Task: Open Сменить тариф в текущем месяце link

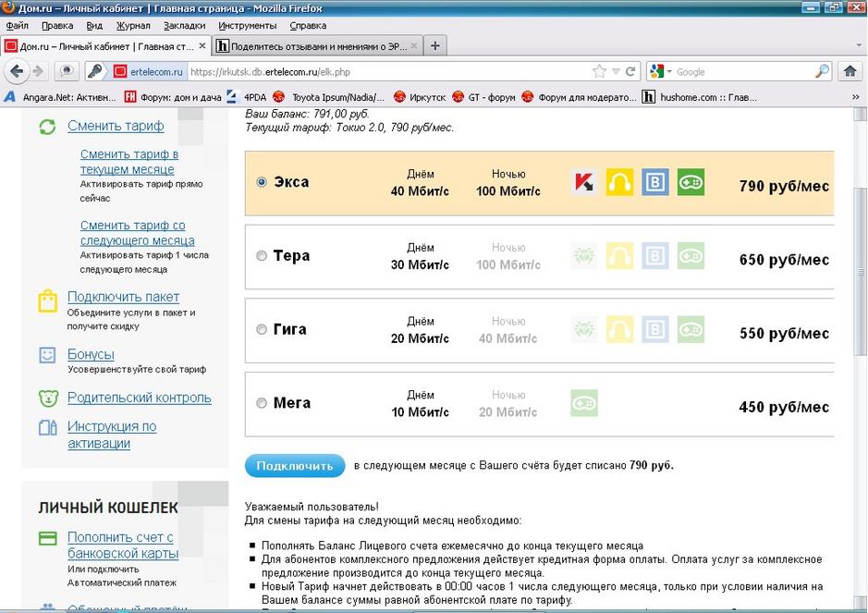Action: coord(129,162)
